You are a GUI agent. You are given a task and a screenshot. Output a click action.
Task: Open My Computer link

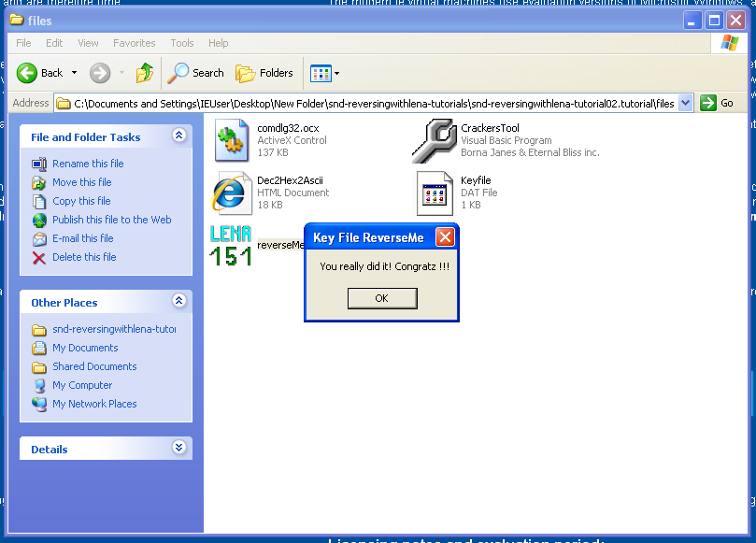(x=82, y=386)
